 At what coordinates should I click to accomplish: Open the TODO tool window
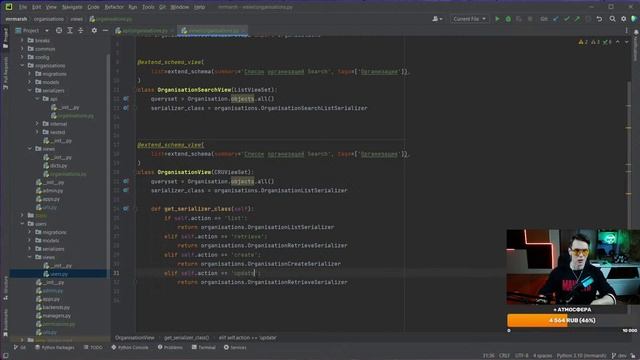[x=93, y=347]
